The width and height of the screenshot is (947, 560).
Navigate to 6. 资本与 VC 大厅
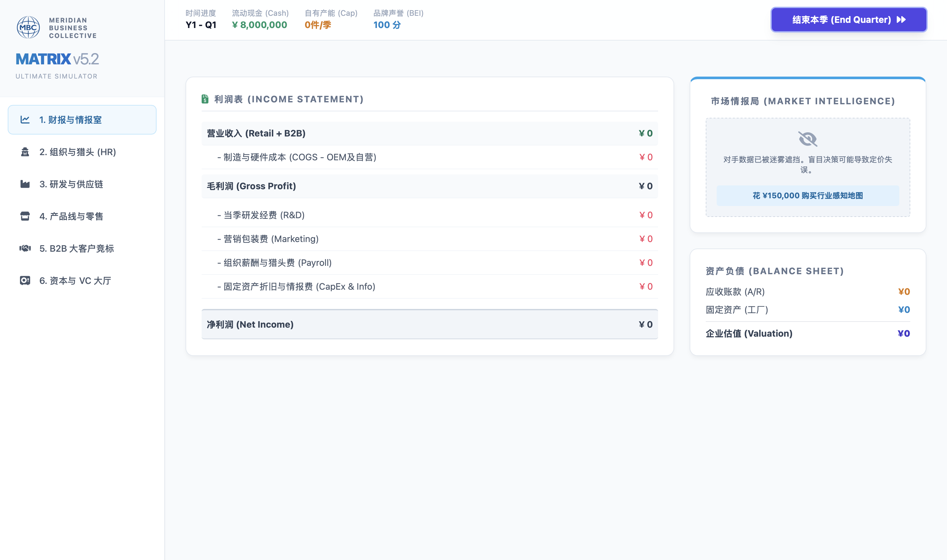click(x=82, y=280)
